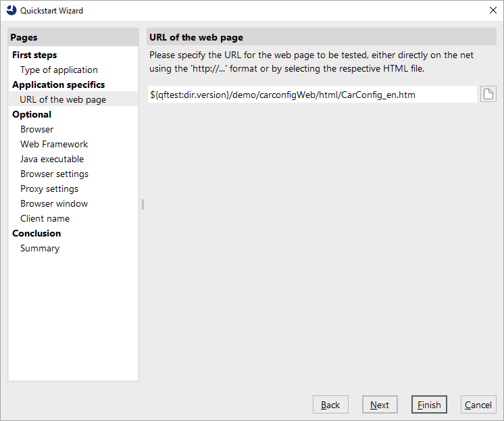Click the file browse icon beside URL field
504x421 pixels.
(x=488, y=94)
